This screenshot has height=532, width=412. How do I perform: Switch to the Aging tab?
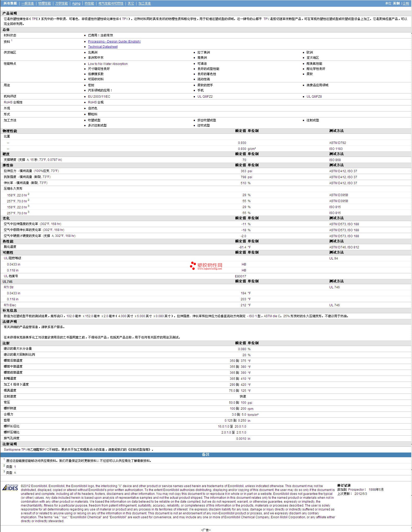click(76, 3)
